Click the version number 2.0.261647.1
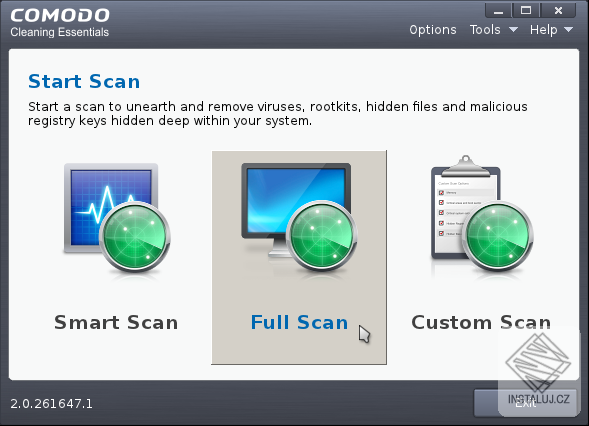 (51, 404)
